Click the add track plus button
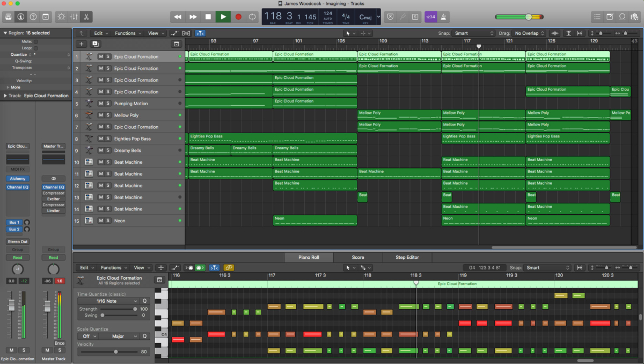644x364 pixels. point(81,44)
